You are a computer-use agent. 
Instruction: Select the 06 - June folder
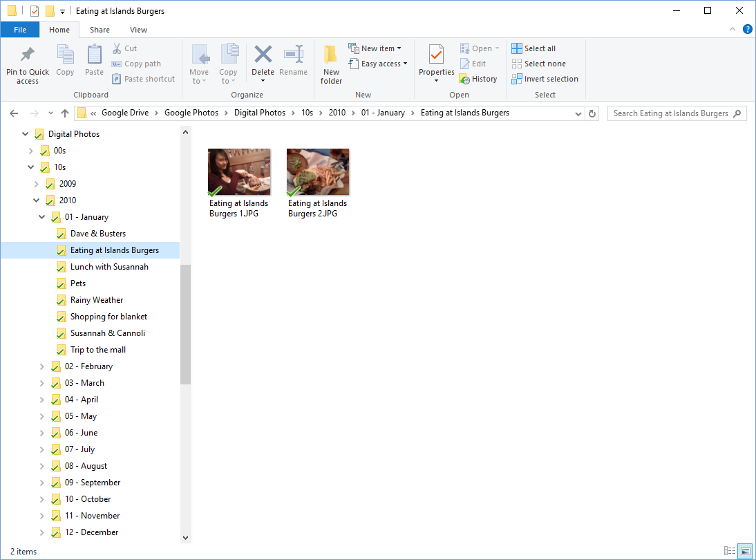(81, 433)
